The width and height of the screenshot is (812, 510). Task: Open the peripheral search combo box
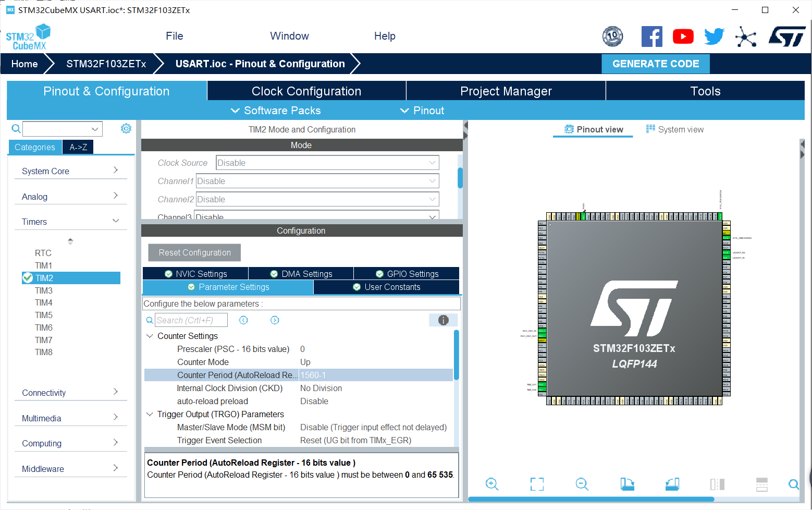point(63,129)
